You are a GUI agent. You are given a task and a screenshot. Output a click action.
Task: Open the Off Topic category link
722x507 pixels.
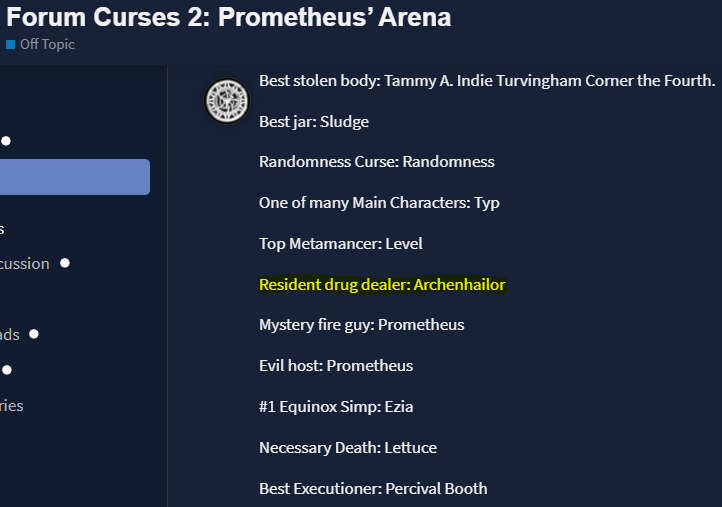[47, 44]
